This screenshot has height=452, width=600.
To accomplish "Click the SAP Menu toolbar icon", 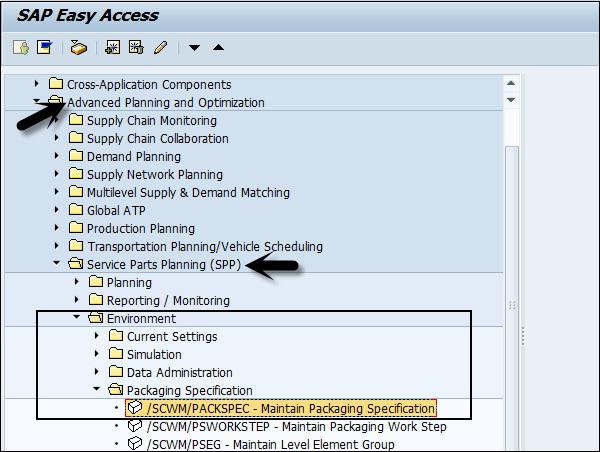I will pyautogui.click(x=44, y=47).
